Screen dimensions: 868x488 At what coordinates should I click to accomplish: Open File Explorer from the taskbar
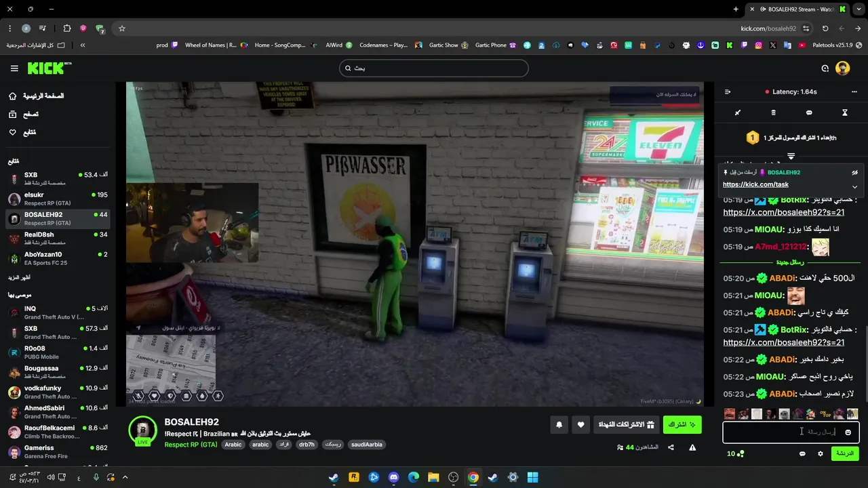[433, 477]
